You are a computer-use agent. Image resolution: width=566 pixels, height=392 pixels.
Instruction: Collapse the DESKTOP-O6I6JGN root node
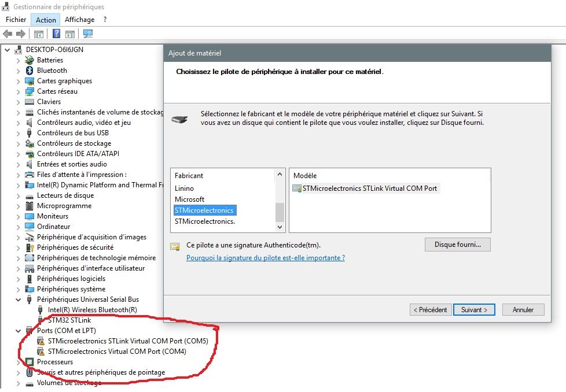point(7,50)
